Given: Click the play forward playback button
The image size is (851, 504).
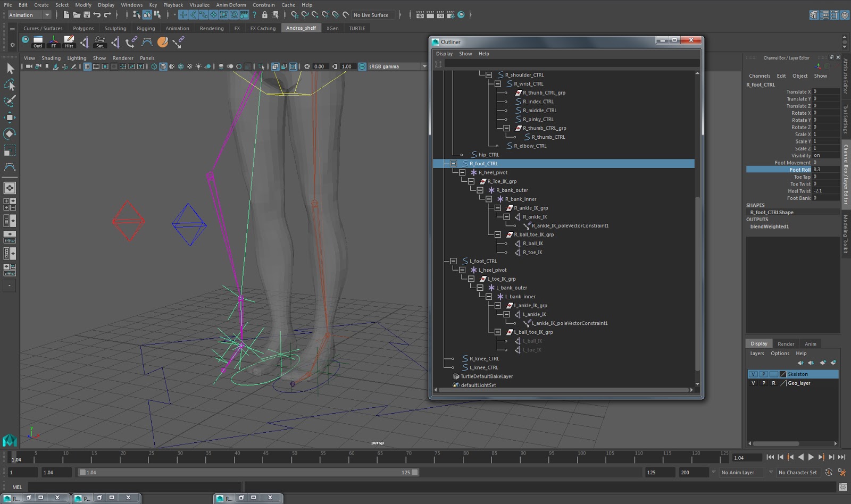Looking at the screenshot, I should pyautogui.click(x=811, y=457).
